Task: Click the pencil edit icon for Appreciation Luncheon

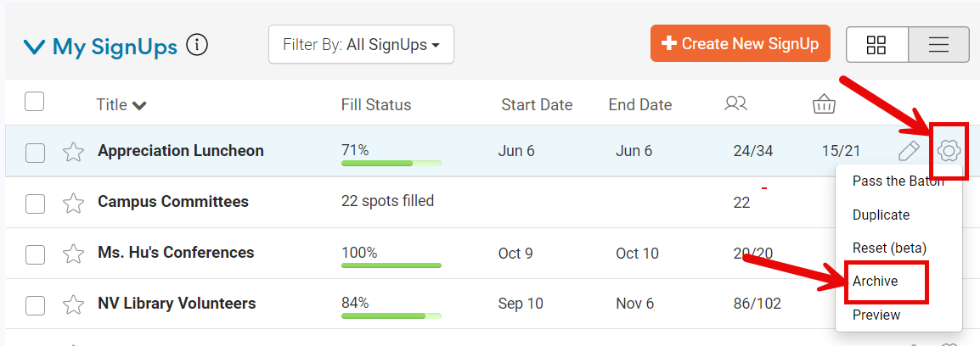Action: click(909, 152)
